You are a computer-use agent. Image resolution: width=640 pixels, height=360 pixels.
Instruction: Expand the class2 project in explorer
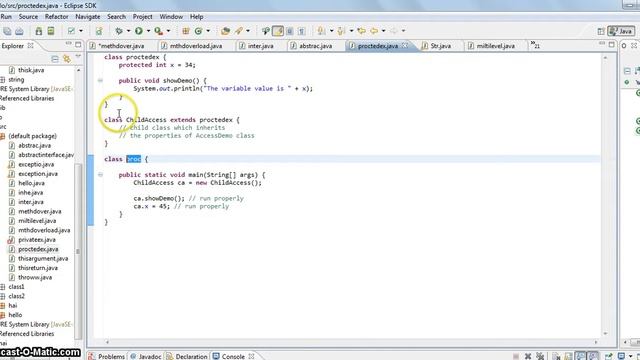point(2,296)
